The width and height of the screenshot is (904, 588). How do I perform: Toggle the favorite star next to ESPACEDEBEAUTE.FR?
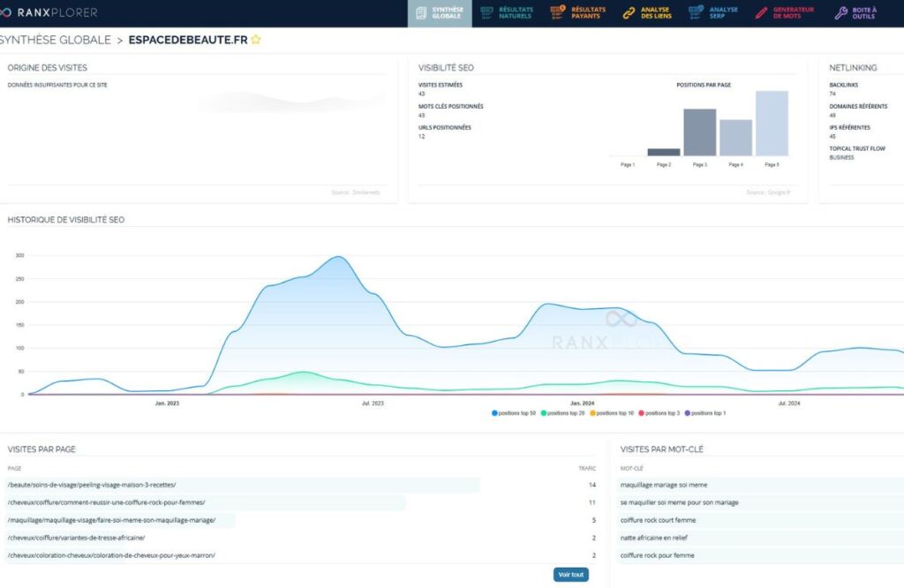255,40
